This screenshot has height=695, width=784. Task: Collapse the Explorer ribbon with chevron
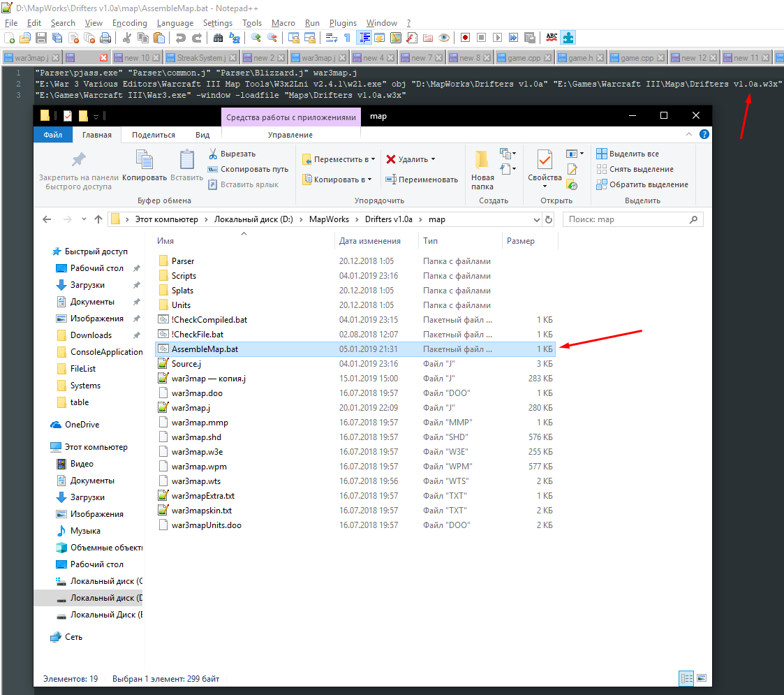point(689,134)
